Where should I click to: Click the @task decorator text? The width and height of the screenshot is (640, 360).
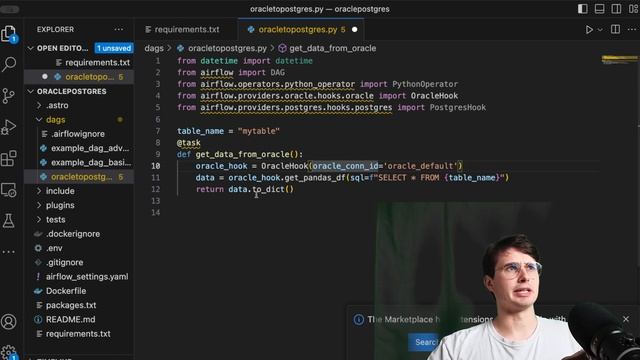(x=189, y=143)
